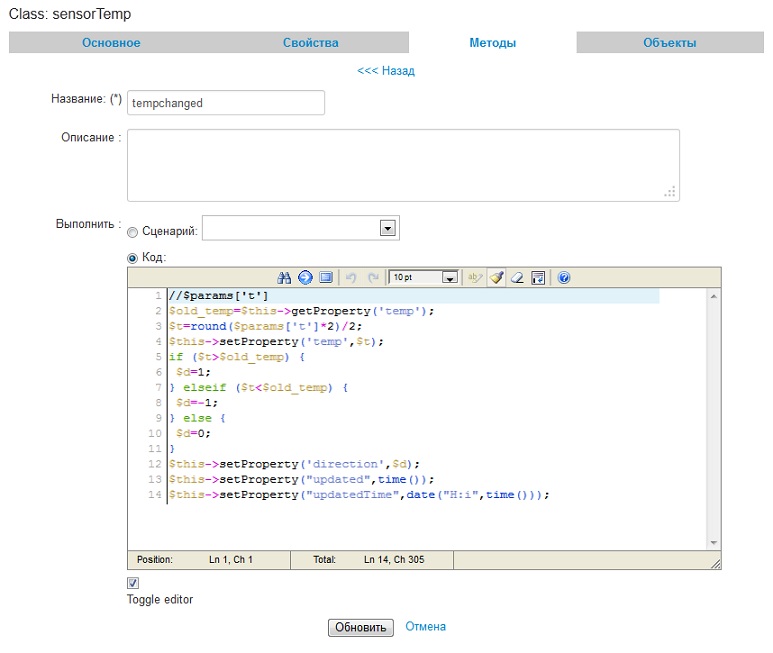The height and width of the screenshot is (653, 773).
Task: Click the eraser reset highlight icon
Action: pyautogui.click(x=517, y=277)
